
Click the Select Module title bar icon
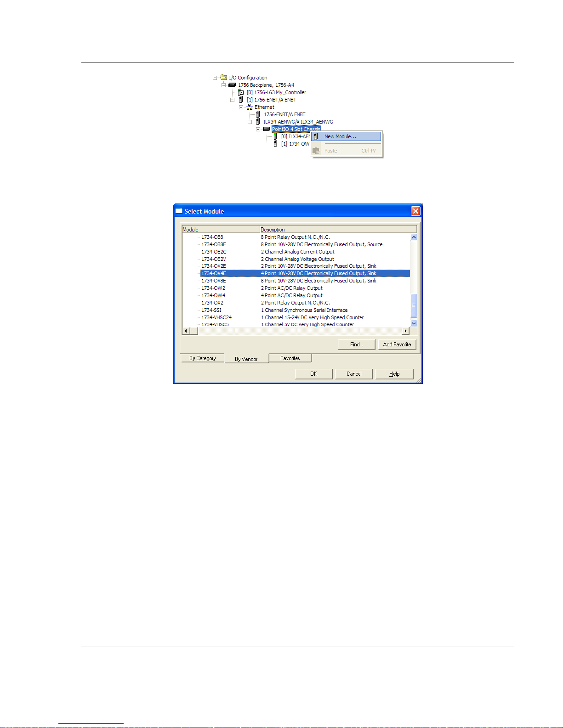pos(179,211)
